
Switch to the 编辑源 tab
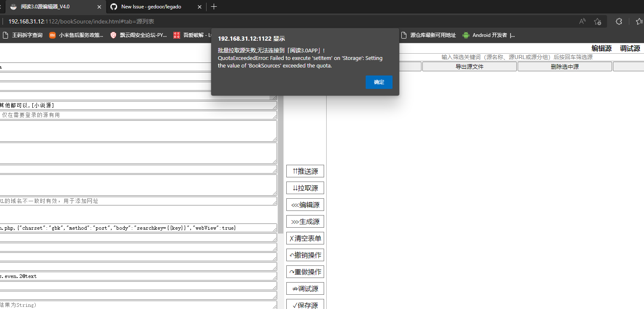[601, 48]
